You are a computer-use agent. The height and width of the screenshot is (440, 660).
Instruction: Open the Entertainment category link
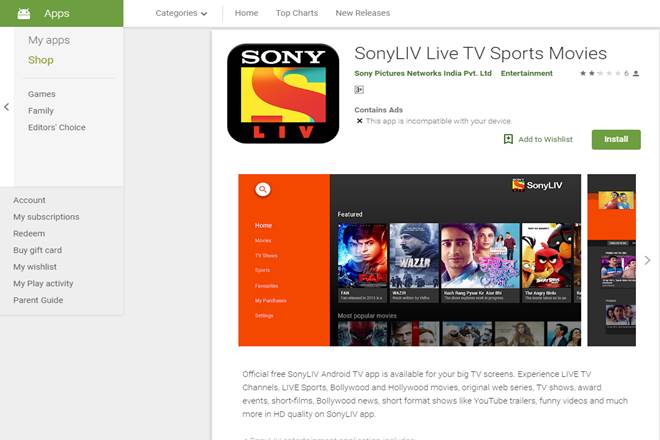(527, 73)
